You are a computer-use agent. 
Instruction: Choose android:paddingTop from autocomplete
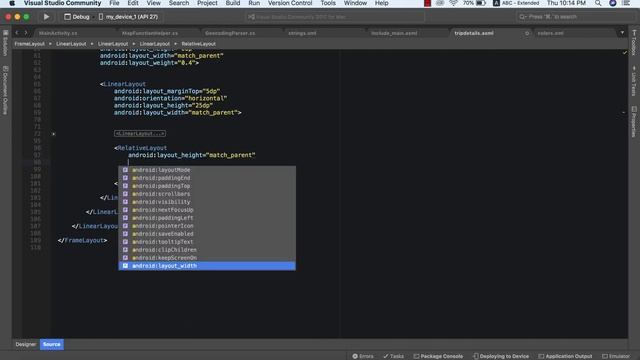point(207,186)
